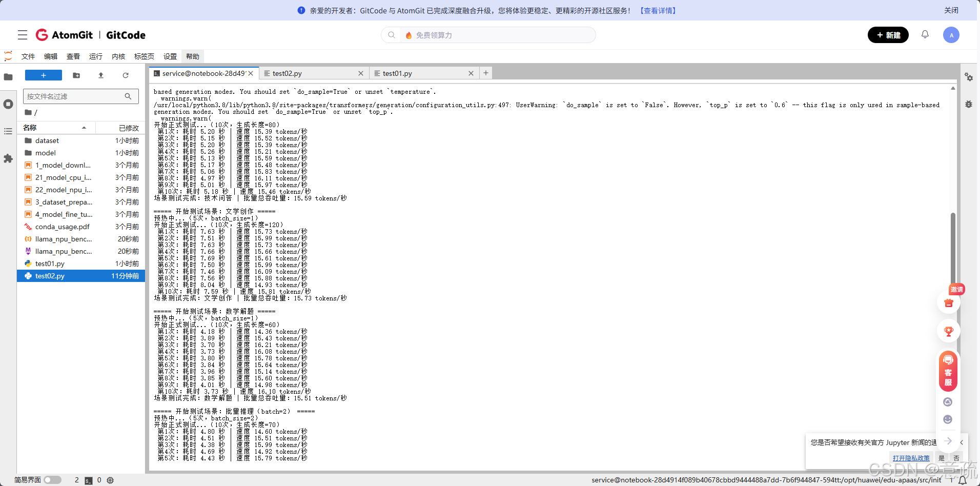Select the service@notebook terminal tab
Image resolution: width=980 pixels, height=486 pixels.
tap(204, 73)
